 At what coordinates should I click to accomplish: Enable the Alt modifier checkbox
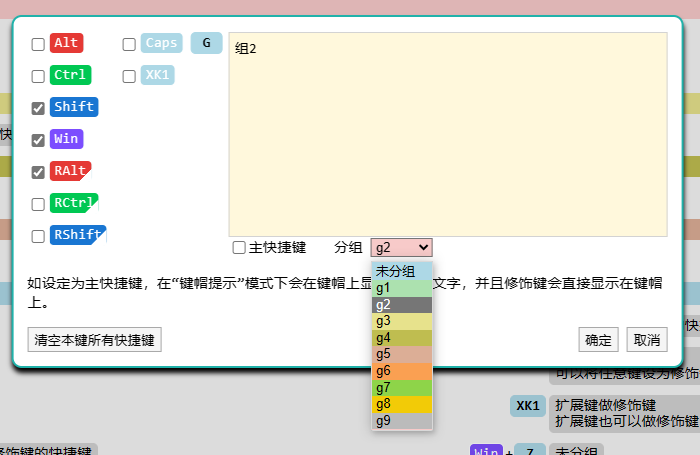[38, 44]
